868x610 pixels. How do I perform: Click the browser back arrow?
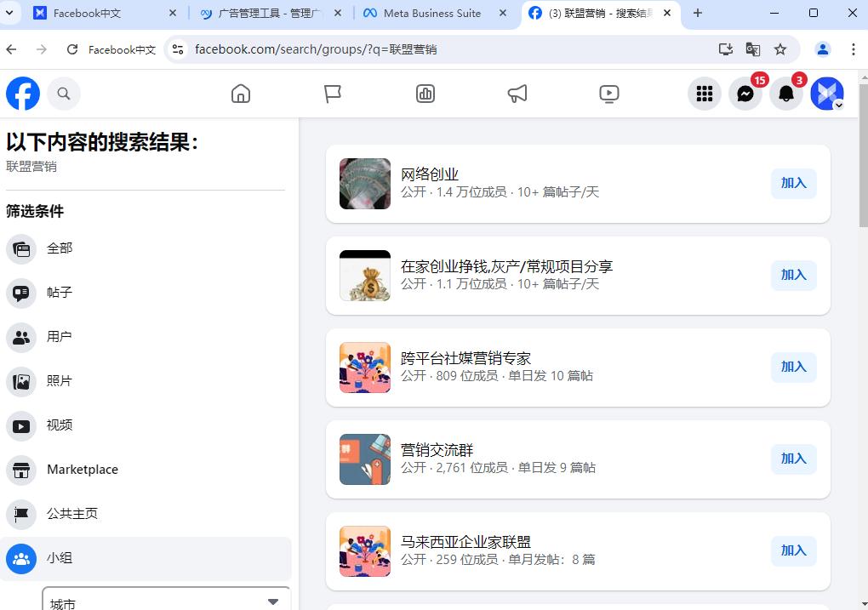tap(12, 49)
